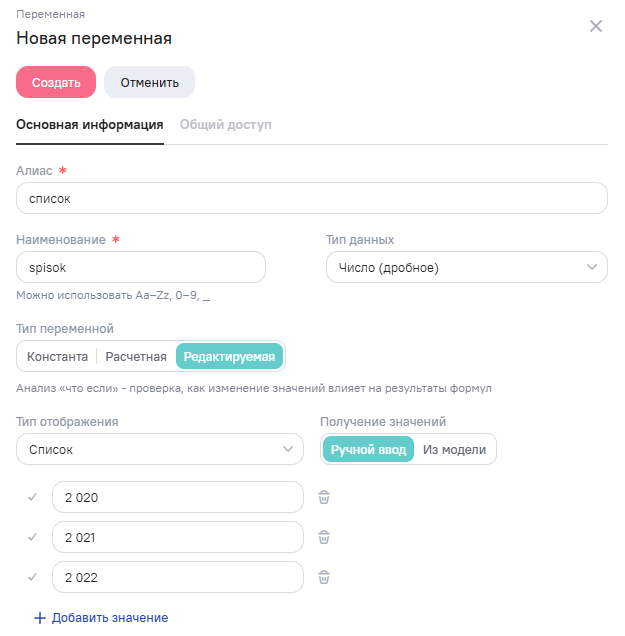
Task: Click trash icon beside 2 022
Action: pos(324,577)
